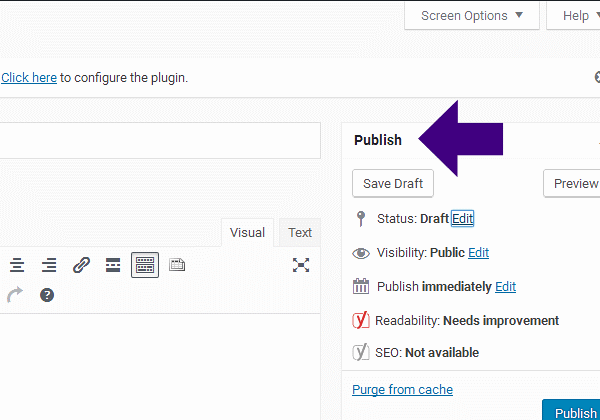
Task: Click the Yoast Readability icon
Action: (x=361, y=321)
